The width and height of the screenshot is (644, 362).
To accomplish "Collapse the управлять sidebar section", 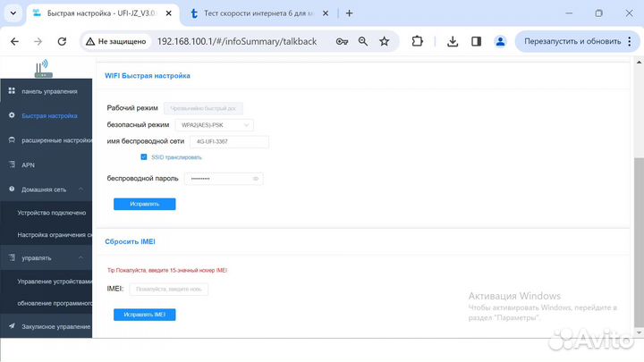I will coord(81,258).
